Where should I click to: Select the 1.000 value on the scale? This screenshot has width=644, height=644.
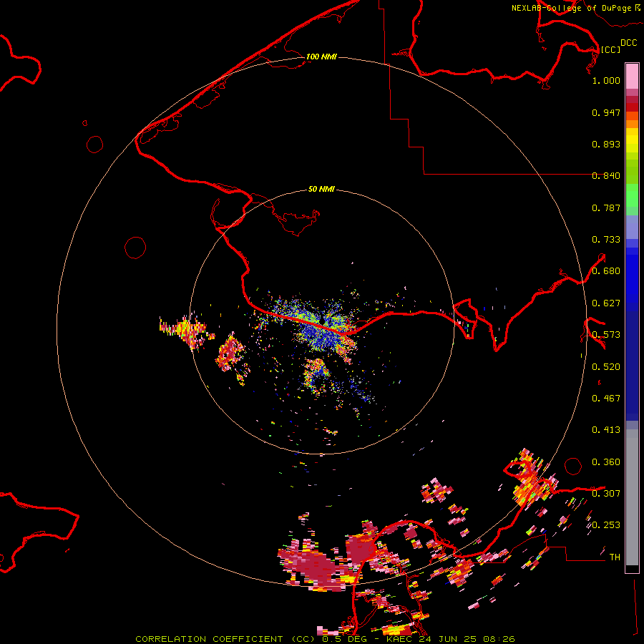click(x=606, y=80)
